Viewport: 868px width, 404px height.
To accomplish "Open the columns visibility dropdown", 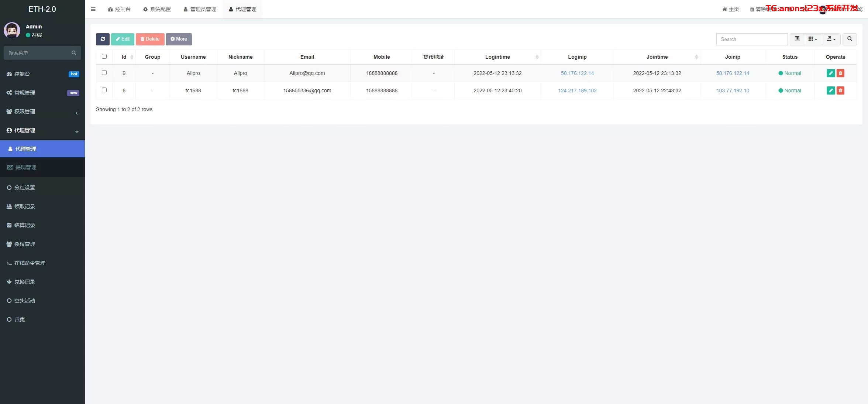I will point(812,39).
